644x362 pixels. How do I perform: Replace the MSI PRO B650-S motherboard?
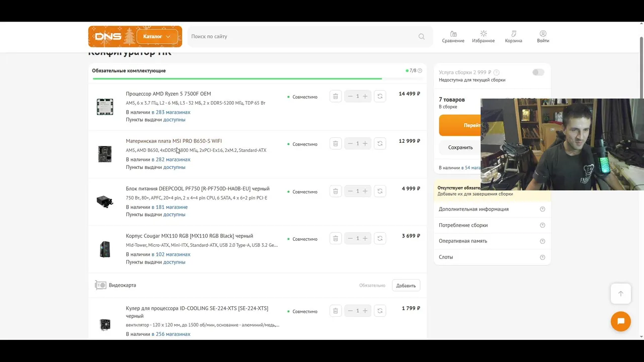380,143
